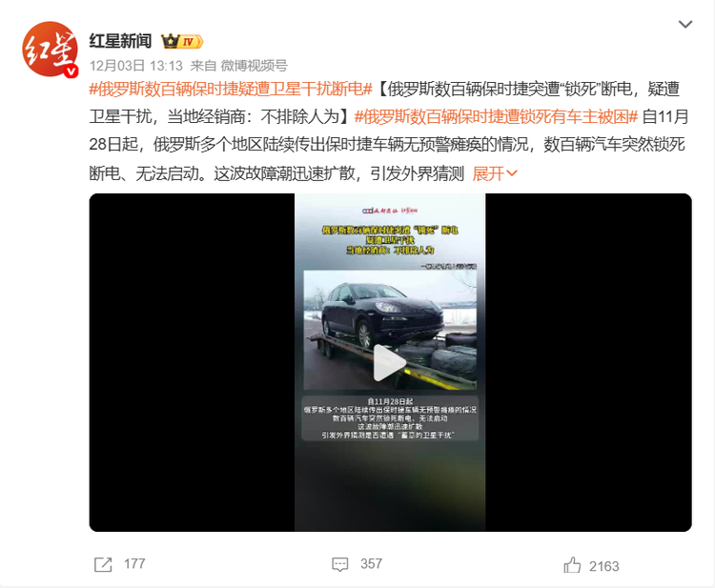
Task: Click the repost count 177
Action: (x=134, y=564)
